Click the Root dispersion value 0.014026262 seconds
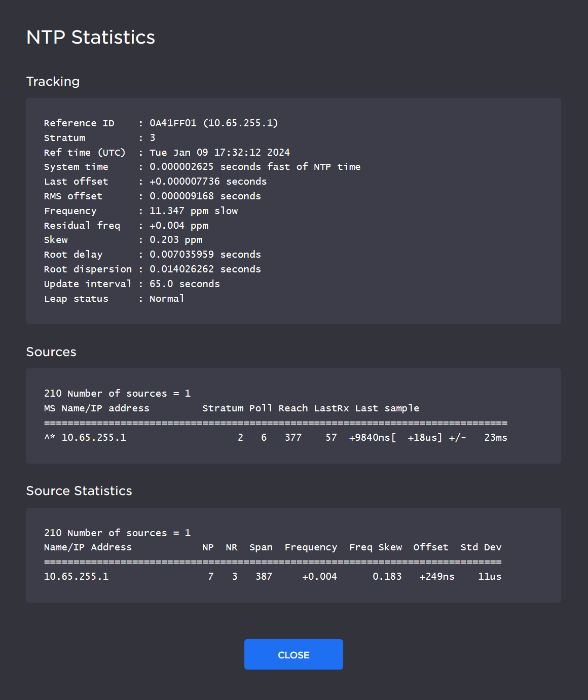 [205, 269]
